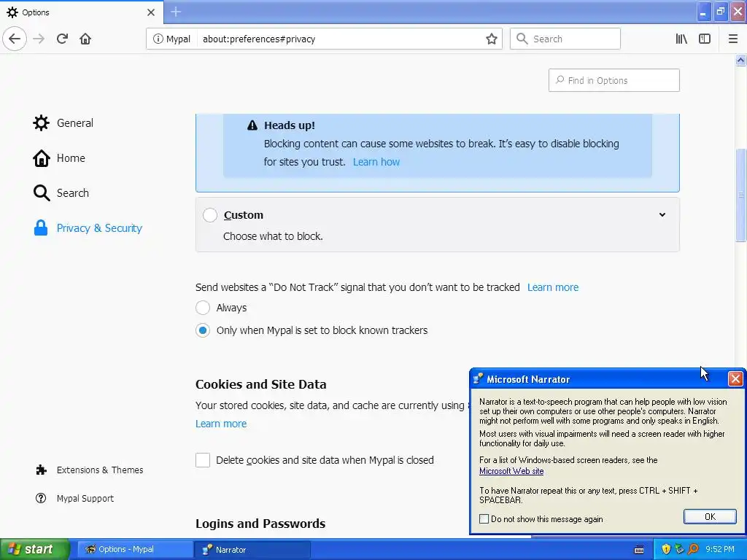Expand the Custom section chevron

point(662,215)
